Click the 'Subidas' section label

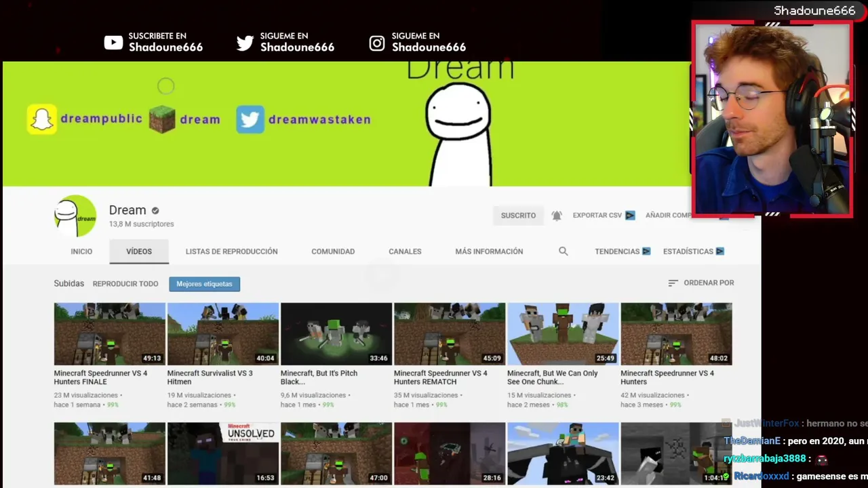[69, 284]
